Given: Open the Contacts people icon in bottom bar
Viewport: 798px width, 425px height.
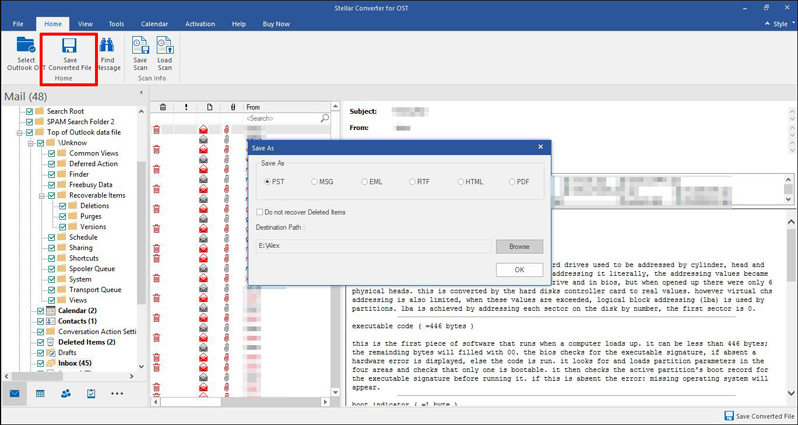Looking at the screenshot, I should pyautogui.click(x=66, y=394).
